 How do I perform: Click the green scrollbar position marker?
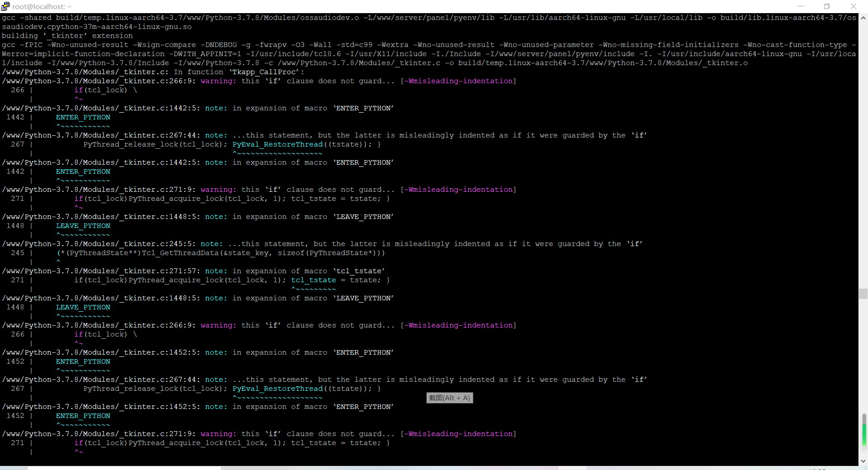click(864, 429)
